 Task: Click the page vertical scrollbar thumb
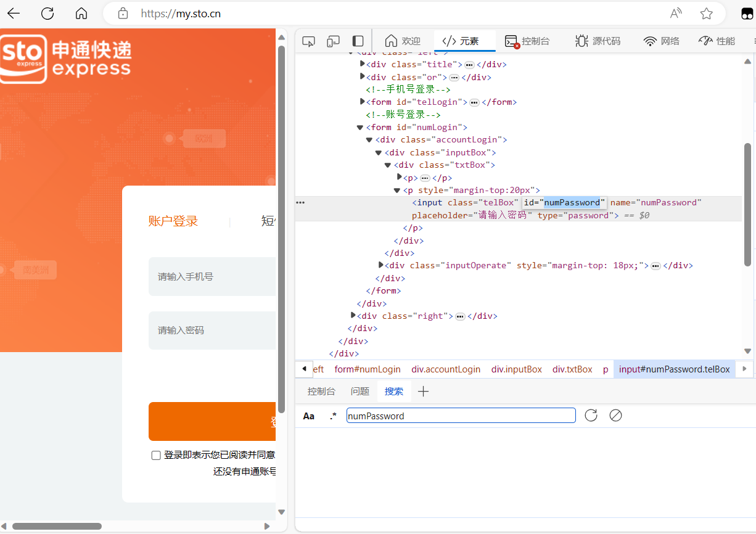coord(281,228)
